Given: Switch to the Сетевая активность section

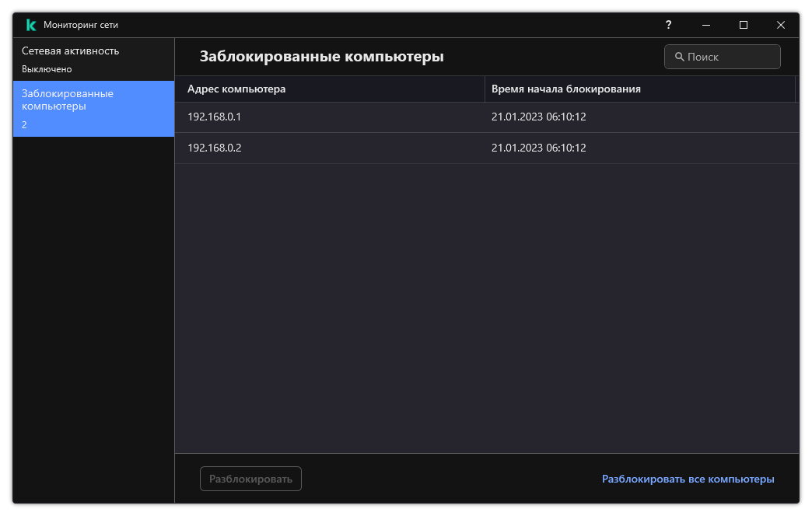Looking at the screenshot, I should tap(71, 51).
